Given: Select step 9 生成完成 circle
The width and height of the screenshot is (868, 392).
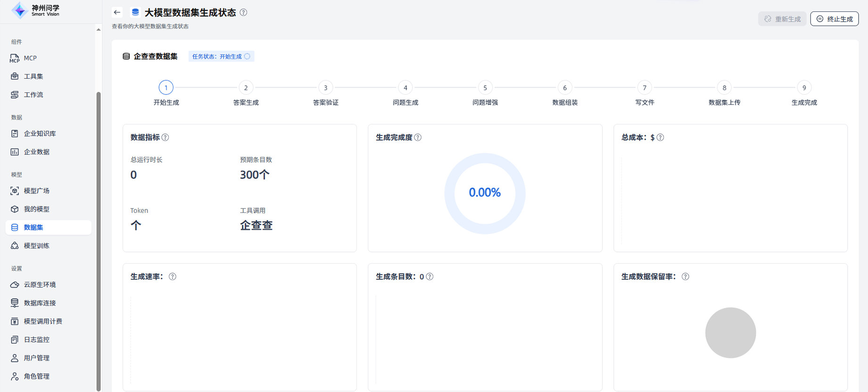Looking at the screenshot, I should point(804,88).
